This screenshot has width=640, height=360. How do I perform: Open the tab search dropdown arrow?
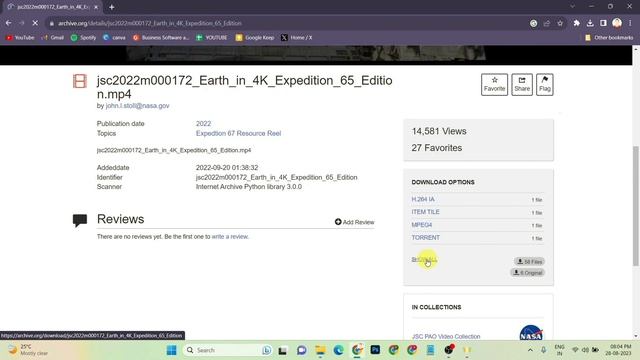[x=572, y=7]
